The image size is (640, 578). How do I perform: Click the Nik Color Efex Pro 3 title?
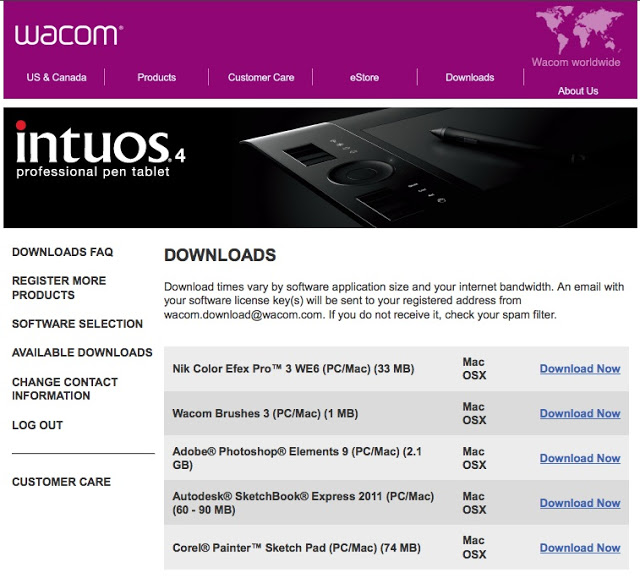point(293,369)
